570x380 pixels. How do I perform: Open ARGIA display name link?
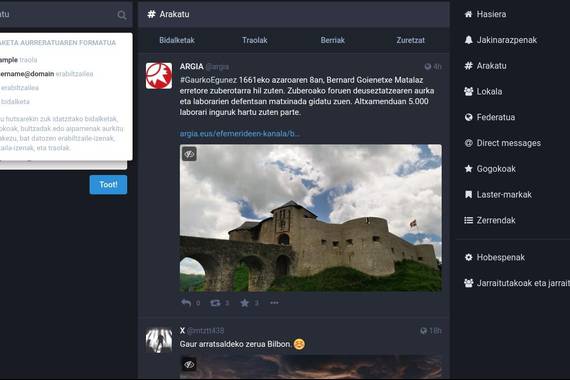coord(192,67)
